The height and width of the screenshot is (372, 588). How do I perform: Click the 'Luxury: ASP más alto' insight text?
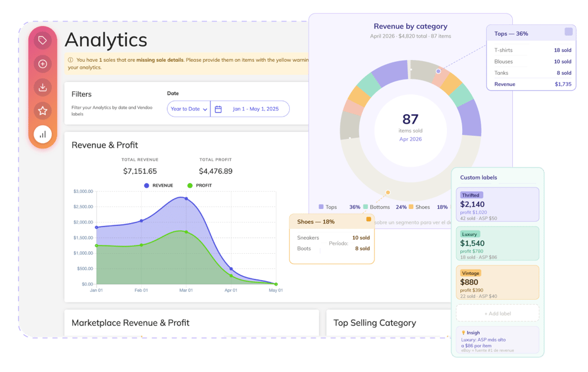(x=483, y=340)
